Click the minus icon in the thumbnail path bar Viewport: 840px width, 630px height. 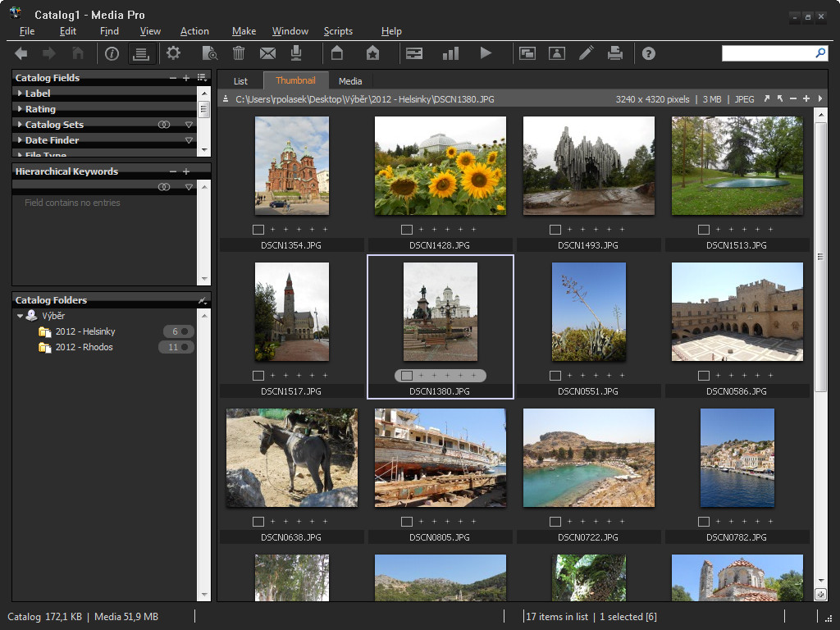click(x=793, y=98)
